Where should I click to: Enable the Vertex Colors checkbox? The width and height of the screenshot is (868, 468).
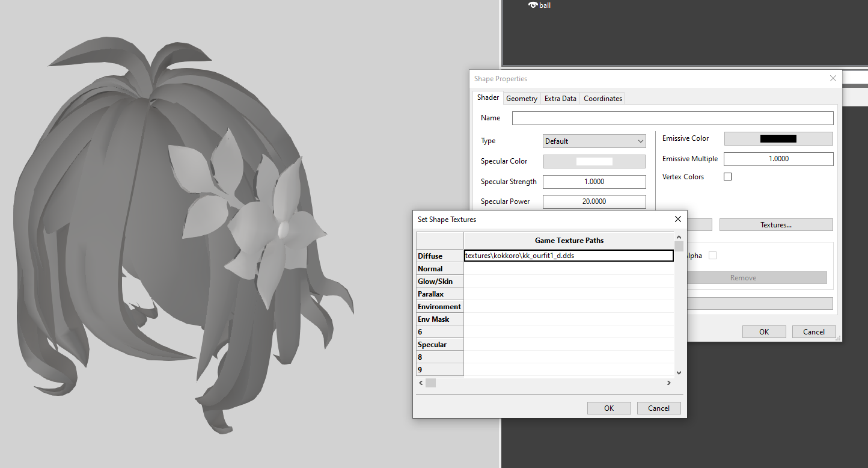coord(727,177)
